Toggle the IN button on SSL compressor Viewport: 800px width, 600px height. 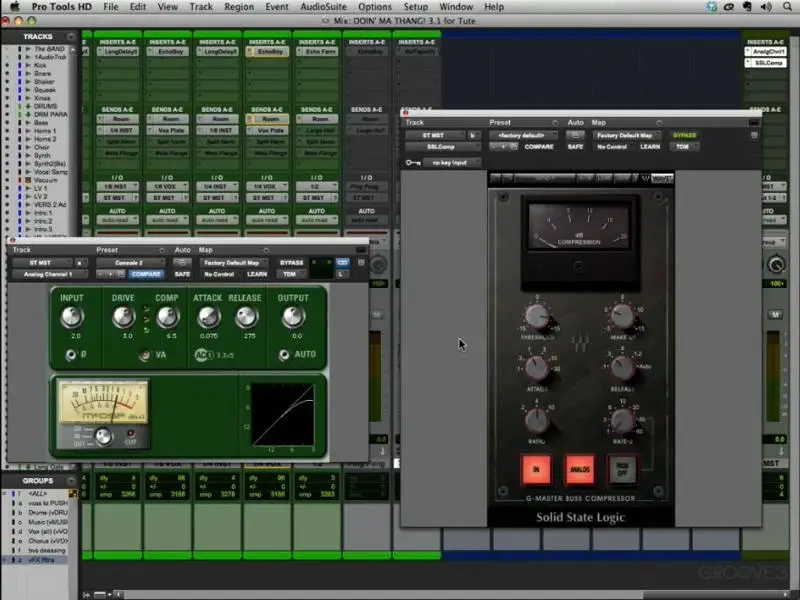(536, 469)
